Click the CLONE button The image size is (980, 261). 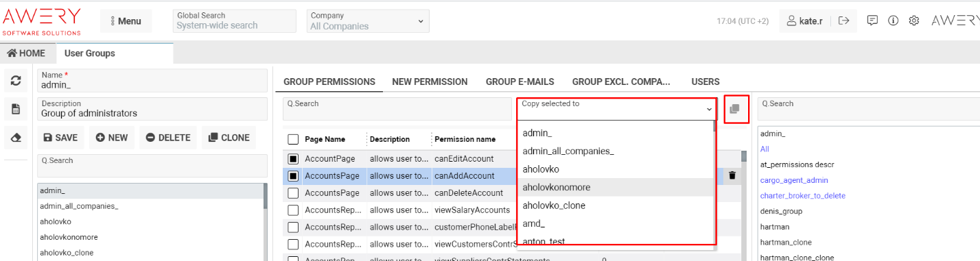[229, 138]
